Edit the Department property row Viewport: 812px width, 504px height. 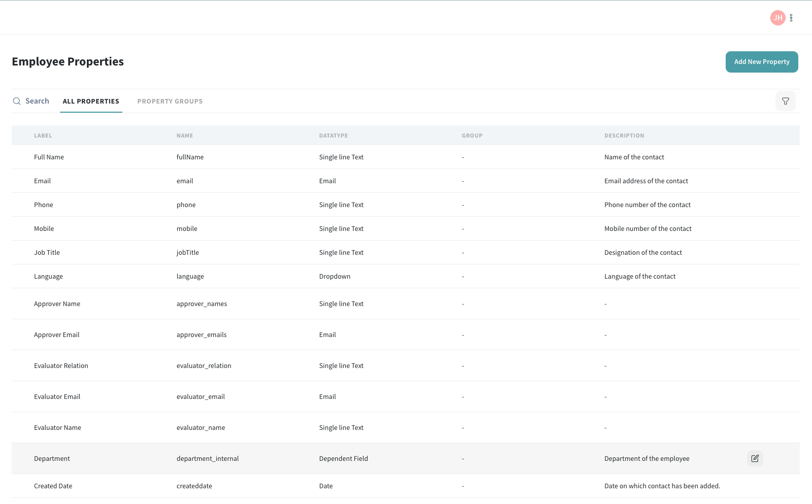coord(755,458)
